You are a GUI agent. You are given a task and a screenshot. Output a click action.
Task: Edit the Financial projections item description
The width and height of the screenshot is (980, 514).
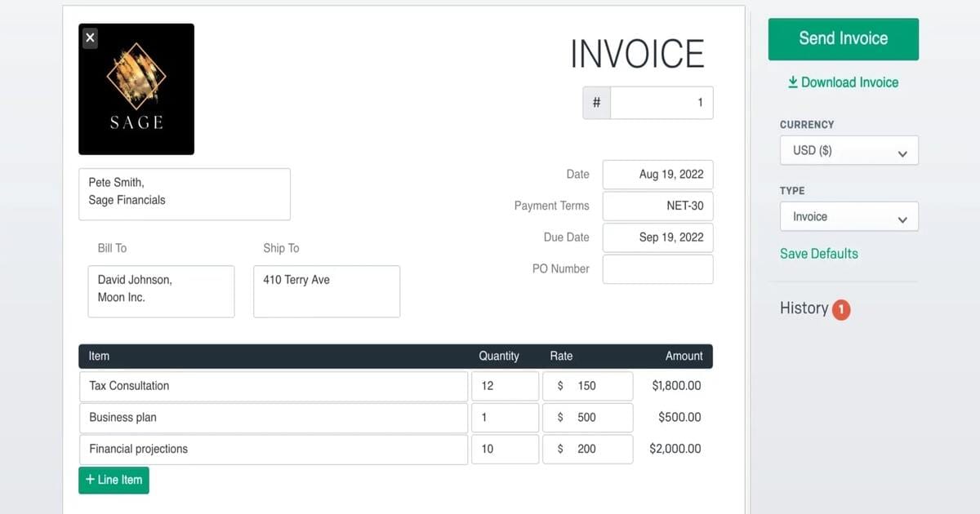pyautogui.click(x=274, y=450)
